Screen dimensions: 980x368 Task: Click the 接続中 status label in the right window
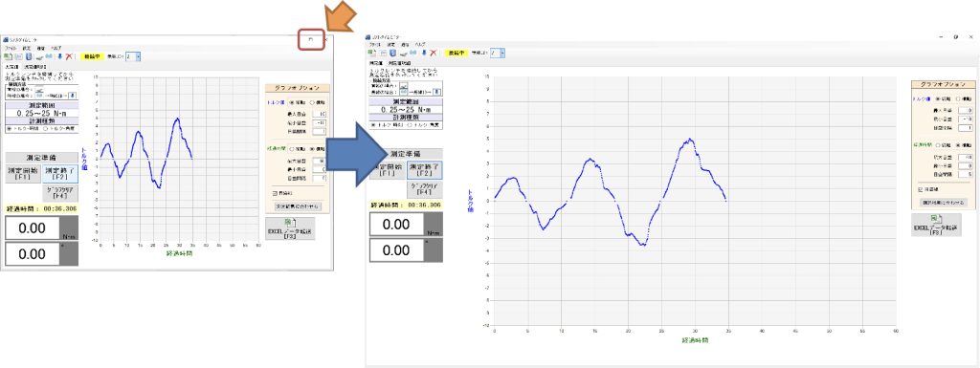click(x=456, y=54)
